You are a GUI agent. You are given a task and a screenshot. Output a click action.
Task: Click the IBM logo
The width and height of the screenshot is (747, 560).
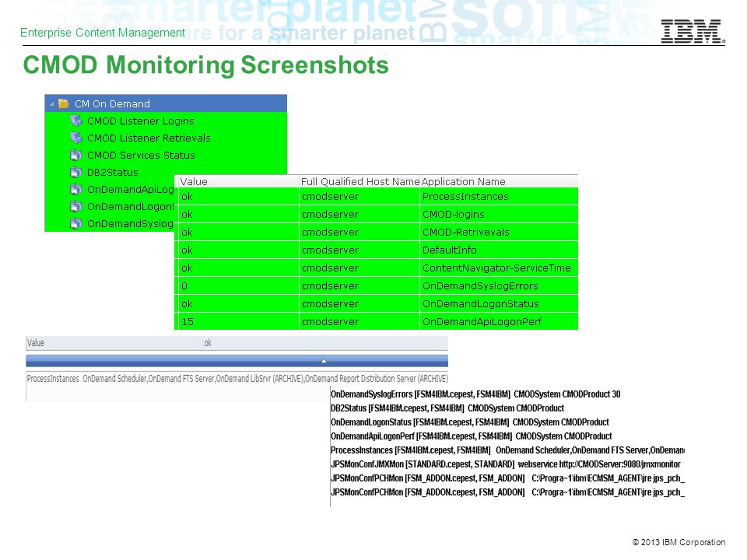(693, 31)
